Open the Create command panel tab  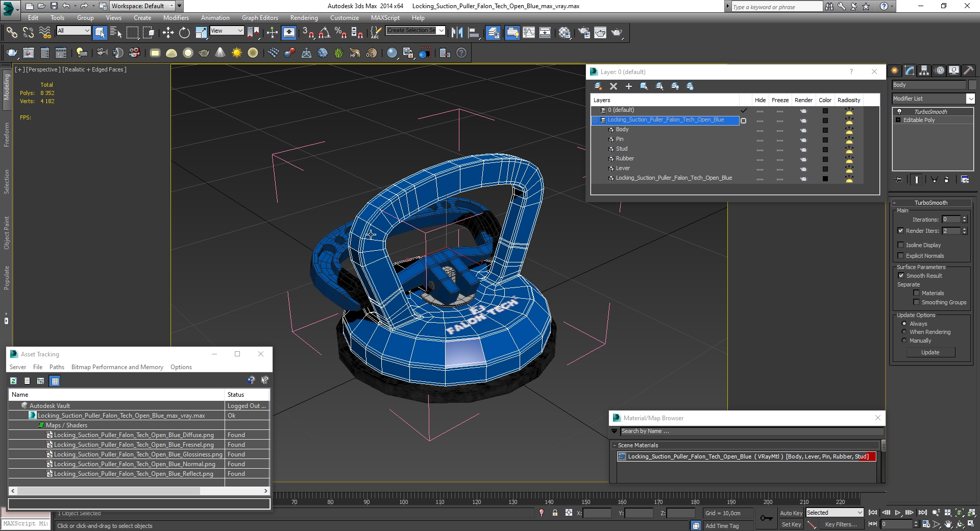tap(895, 71)
